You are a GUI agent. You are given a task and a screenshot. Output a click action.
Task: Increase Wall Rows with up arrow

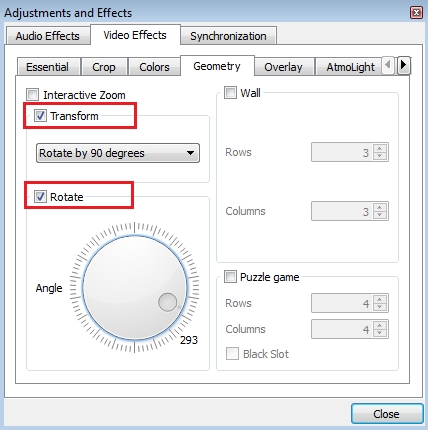(380, 148)
